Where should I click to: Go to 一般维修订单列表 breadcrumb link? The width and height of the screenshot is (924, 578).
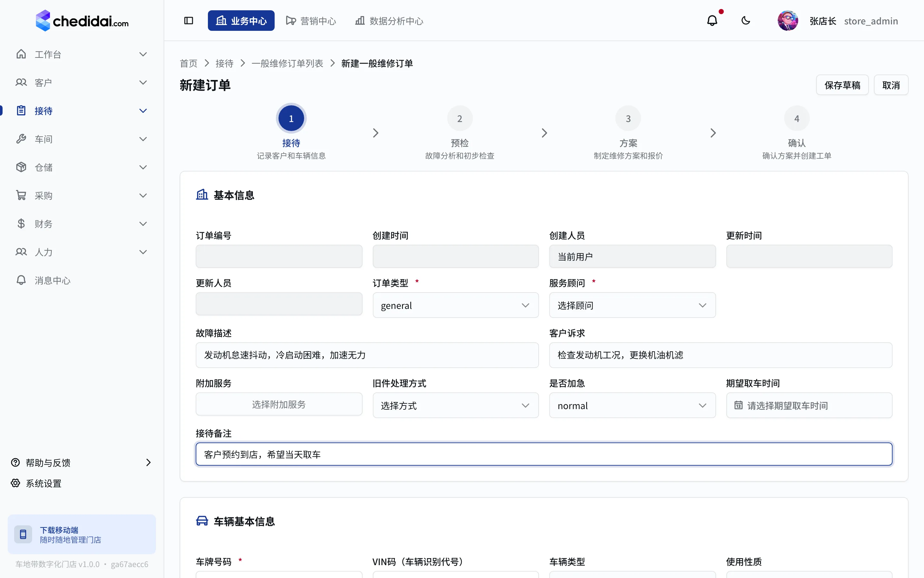pos(287,64)
